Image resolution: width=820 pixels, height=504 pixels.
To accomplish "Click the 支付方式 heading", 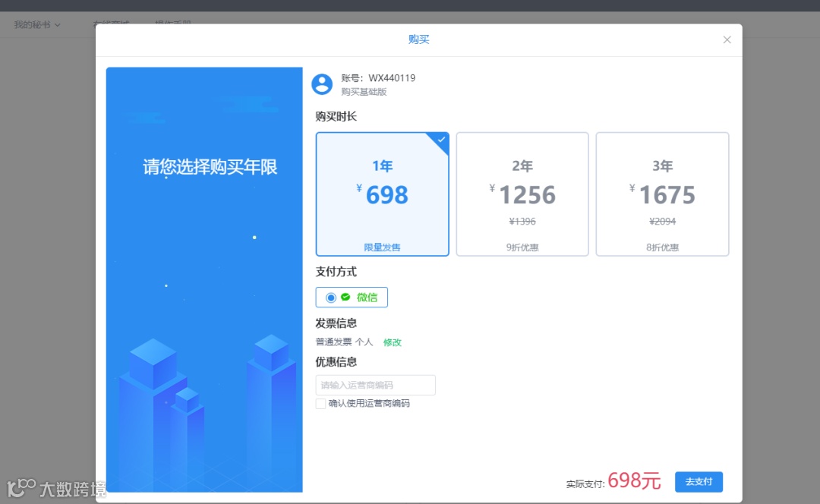I will coord(336,272).
